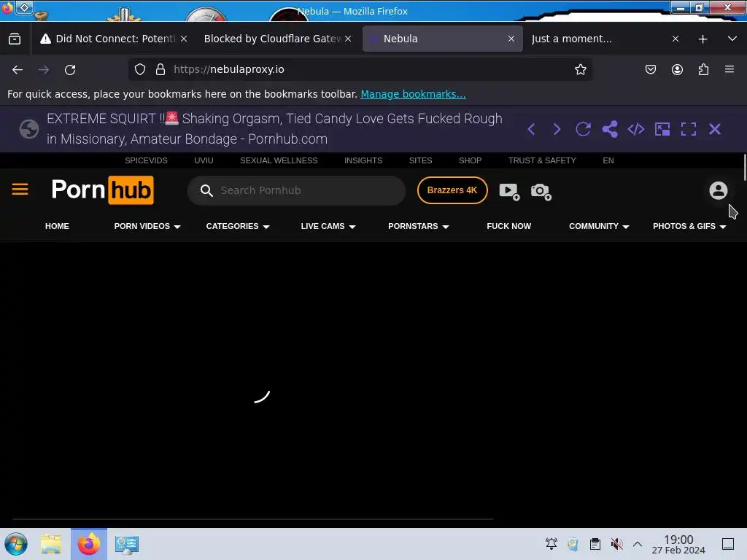The image size is (747, 560).
Task: Open the clock showing 19:00
Action: point(678,544)
